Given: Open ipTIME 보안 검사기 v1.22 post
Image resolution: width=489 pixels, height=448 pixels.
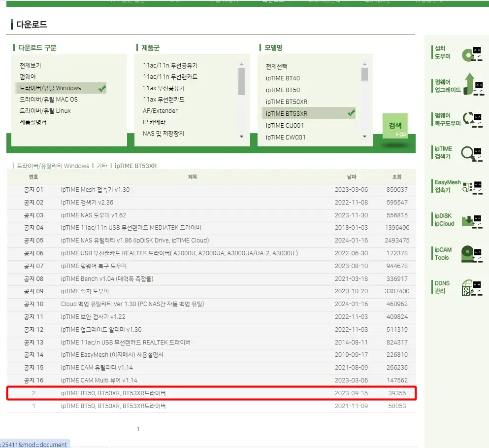Looking at the screenshot, I should [93, 317].
